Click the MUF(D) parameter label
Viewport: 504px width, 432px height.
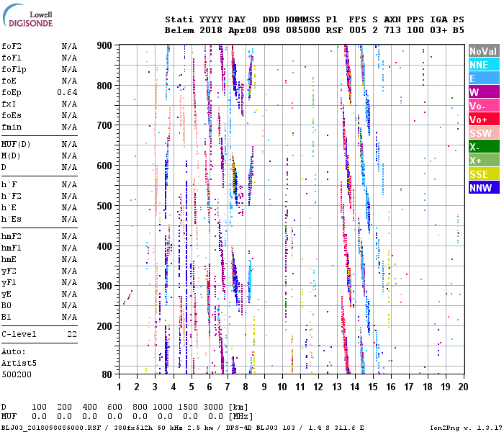16,144
